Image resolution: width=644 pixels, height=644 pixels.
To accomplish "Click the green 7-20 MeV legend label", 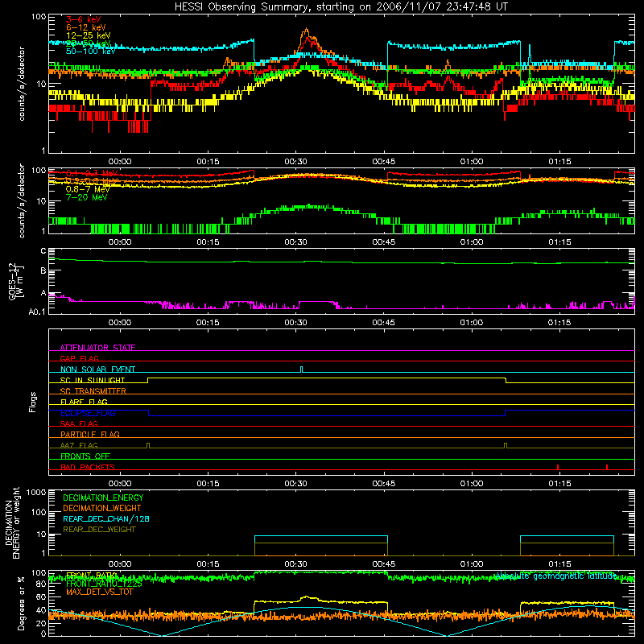I will pos(87,197).
